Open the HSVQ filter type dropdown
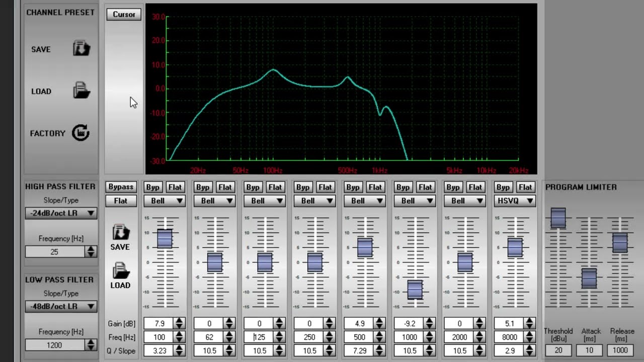The height and width of the screenshot is (362, 644). (514, 201)
